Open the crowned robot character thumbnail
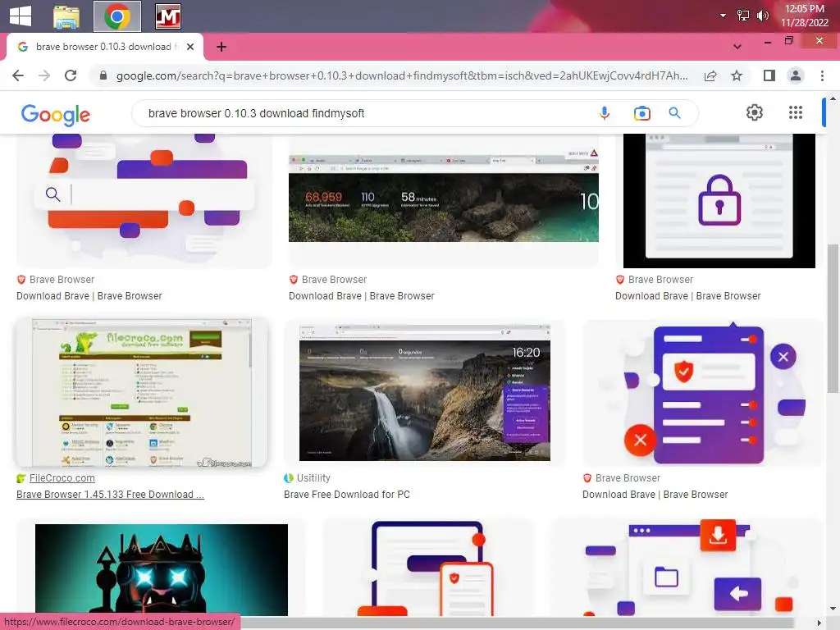This screenshot has width=840, height=630. [x=162, y=569]
